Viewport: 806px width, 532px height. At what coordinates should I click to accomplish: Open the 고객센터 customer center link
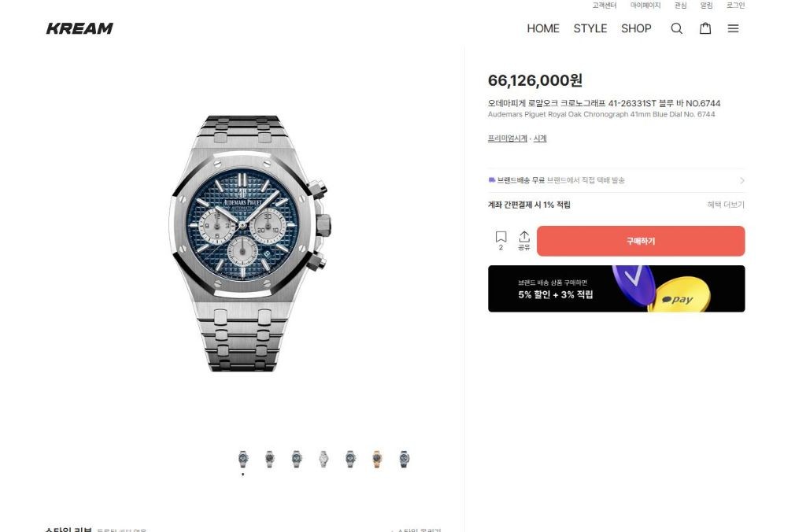pos(604,6)
